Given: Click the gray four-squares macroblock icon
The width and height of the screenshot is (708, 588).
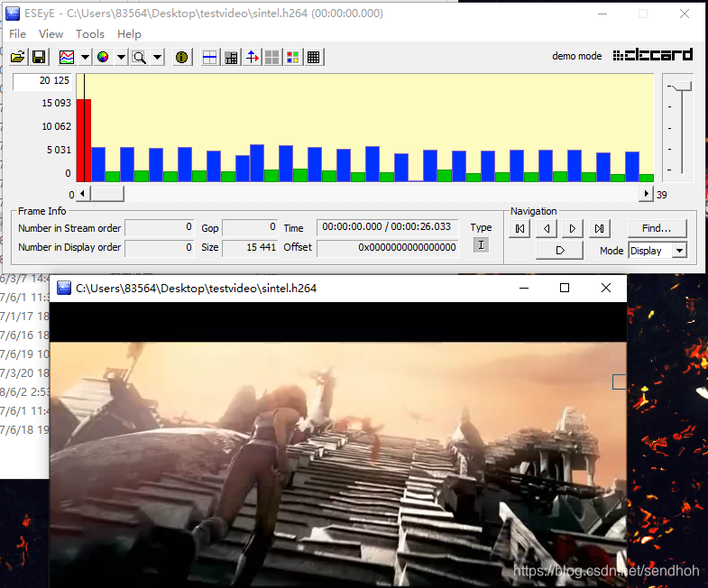Looking at the screenshot, I should pyautogui.click(x=271, y=58).
